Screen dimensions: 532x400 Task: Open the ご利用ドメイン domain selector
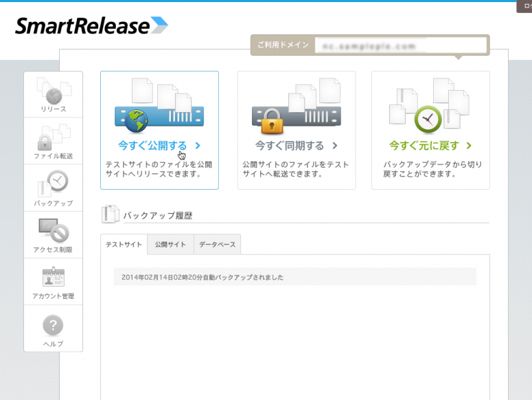click(x=400, y=46)
